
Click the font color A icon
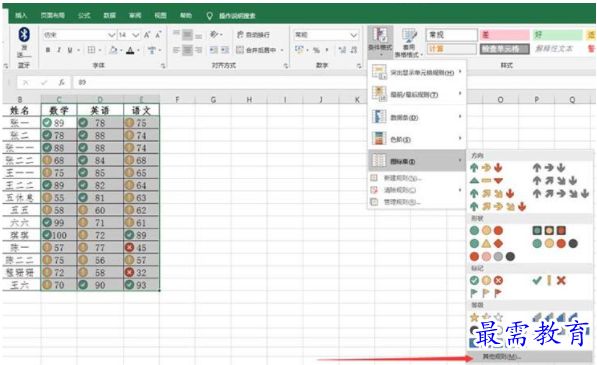[130, 50]
